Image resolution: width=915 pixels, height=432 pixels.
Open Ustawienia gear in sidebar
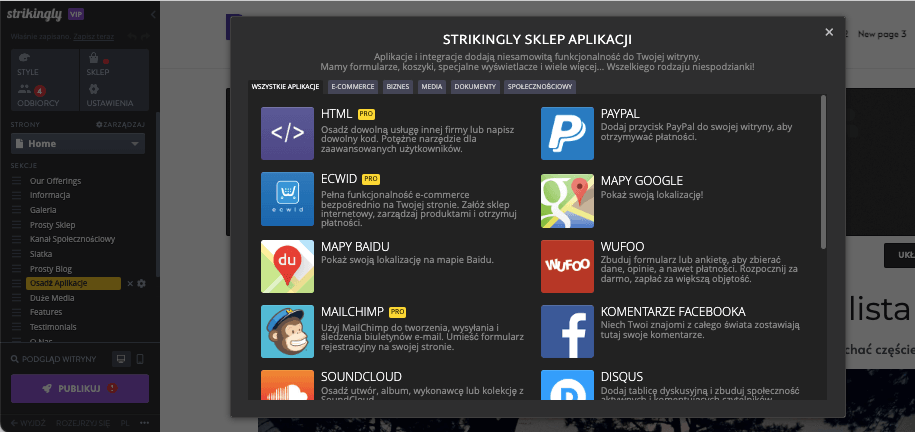110,96
